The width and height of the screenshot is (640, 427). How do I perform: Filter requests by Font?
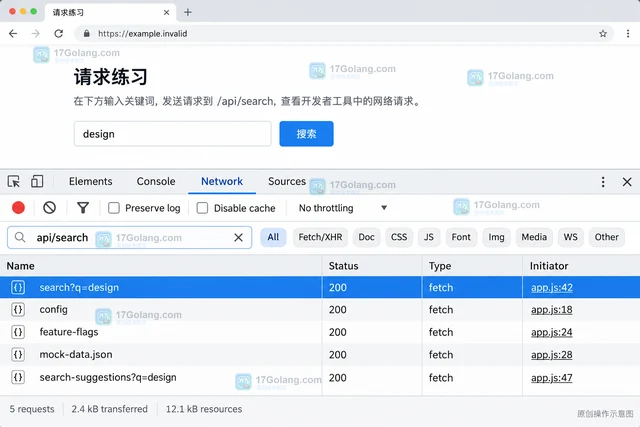(461, 237)
